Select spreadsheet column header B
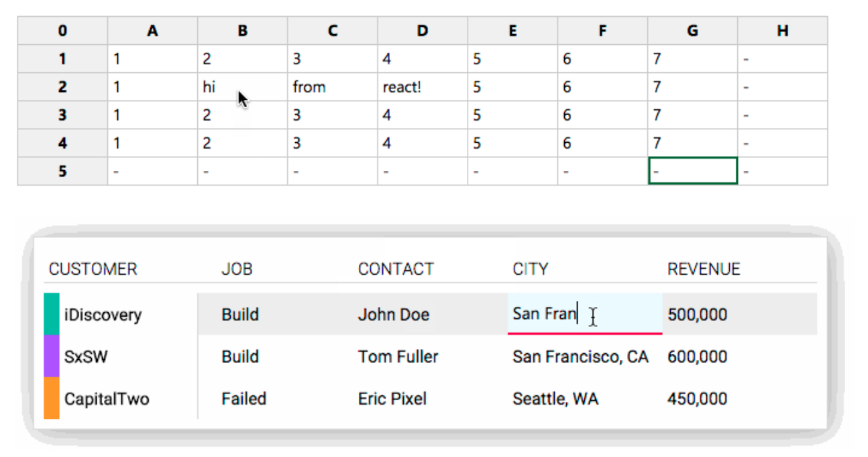This screenshot has height=457, width=868. pyautogui.click(x=241, y=31)
